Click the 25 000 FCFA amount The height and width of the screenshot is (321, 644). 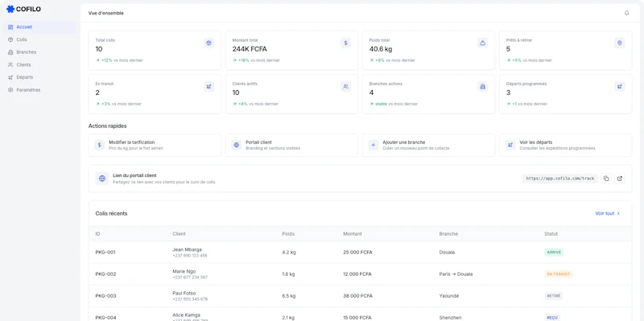357,253
